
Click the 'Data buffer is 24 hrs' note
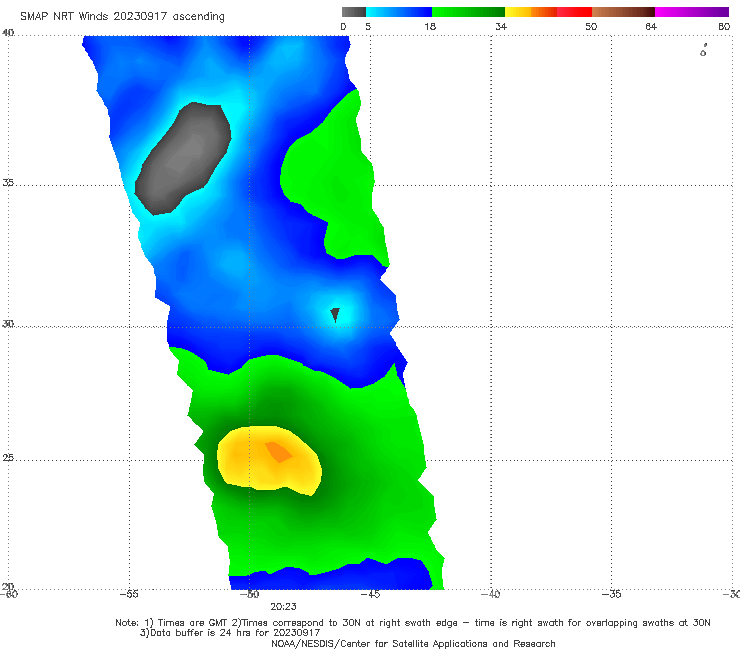click(x=230, y=633)
